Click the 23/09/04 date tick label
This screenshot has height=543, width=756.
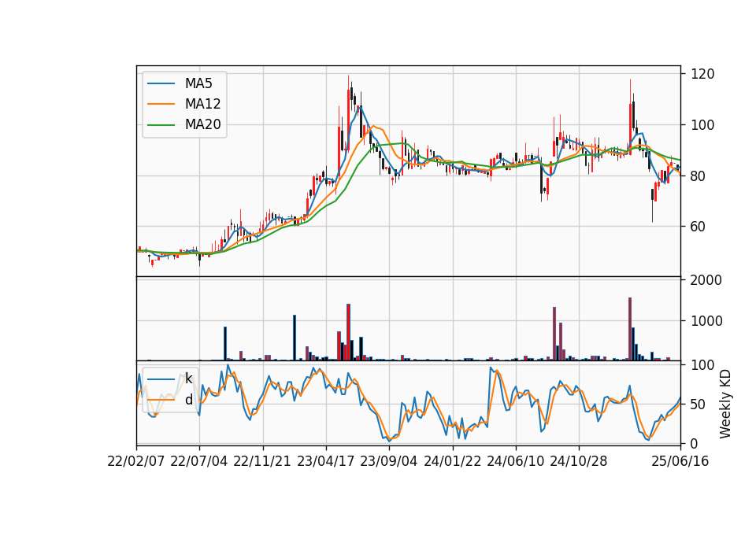(x=389, y=461)
